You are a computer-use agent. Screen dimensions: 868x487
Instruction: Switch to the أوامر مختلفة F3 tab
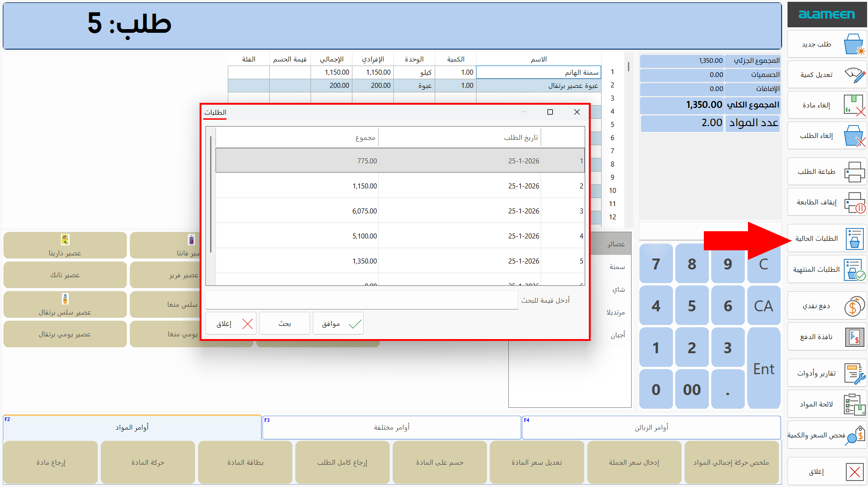point(391,427)
